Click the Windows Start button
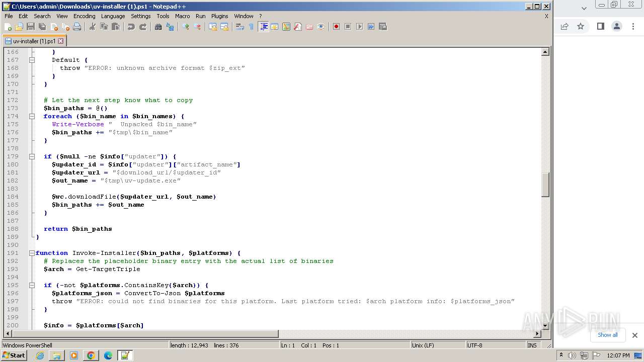The image size is (644, 362). coord(14,355)
